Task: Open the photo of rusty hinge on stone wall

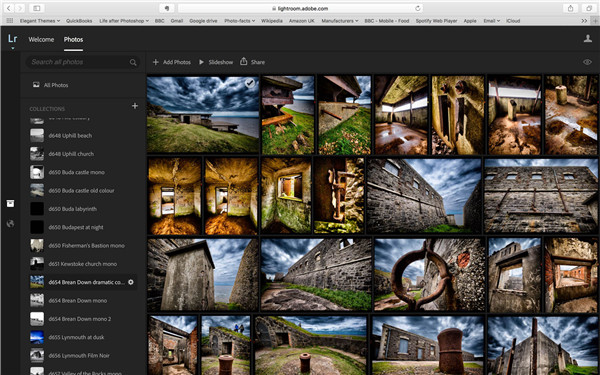Action: (339, 195)
